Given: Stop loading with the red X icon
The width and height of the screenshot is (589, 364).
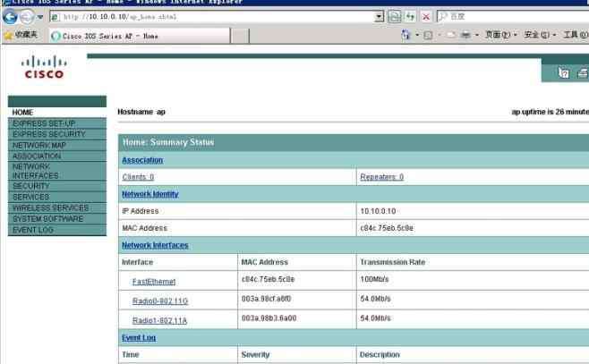Looking at the screenshot, I should 426,16.
